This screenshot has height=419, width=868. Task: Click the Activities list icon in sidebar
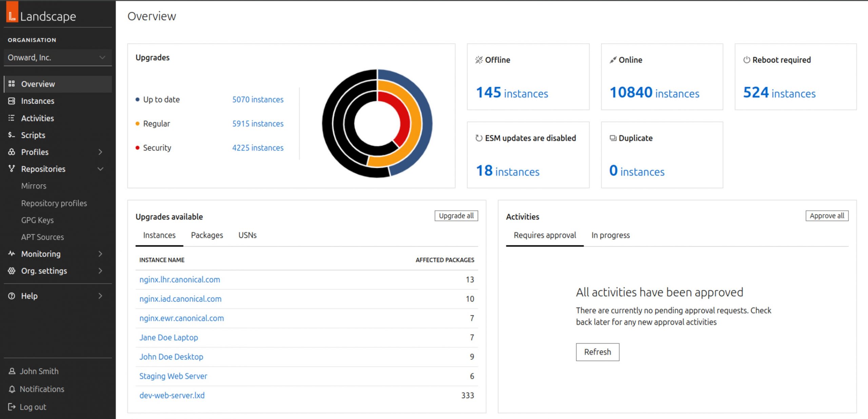pyautogui.click(x=12, y=118)
